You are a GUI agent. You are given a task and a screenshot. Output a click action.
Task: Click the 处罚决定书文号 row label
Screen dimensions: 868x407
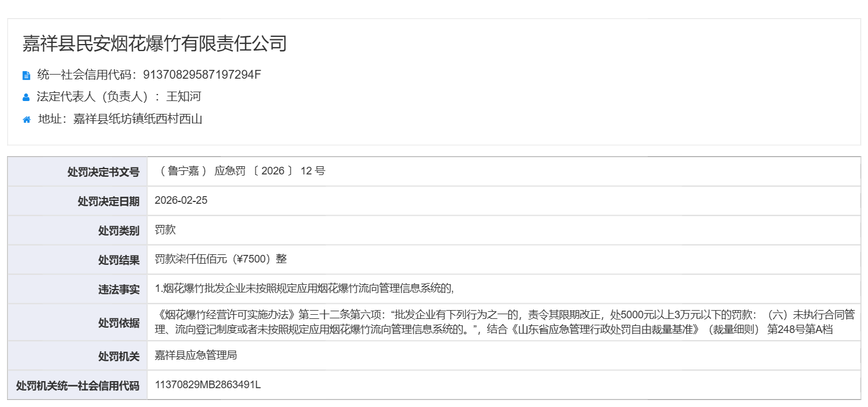click(x=103, y=172)
